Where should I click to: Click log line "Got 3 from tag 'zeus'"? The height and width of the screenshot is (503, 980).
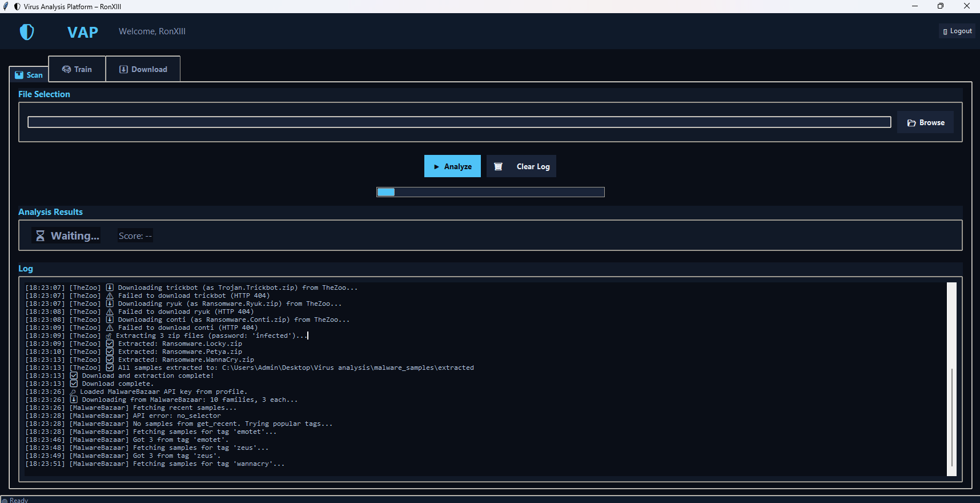[123, 456]
